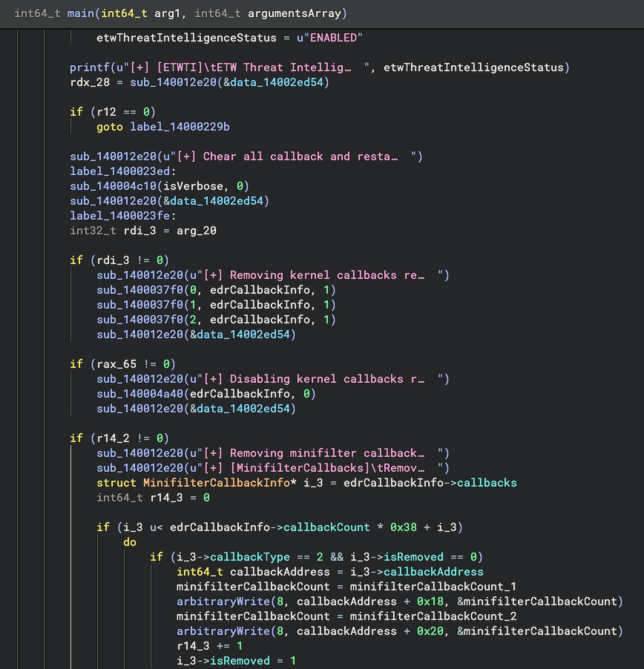Image resolution: width=644 pixels, height=669 pixels.
Task: Click the minifilterCallbackCount_2 variable
Action: 433,616
